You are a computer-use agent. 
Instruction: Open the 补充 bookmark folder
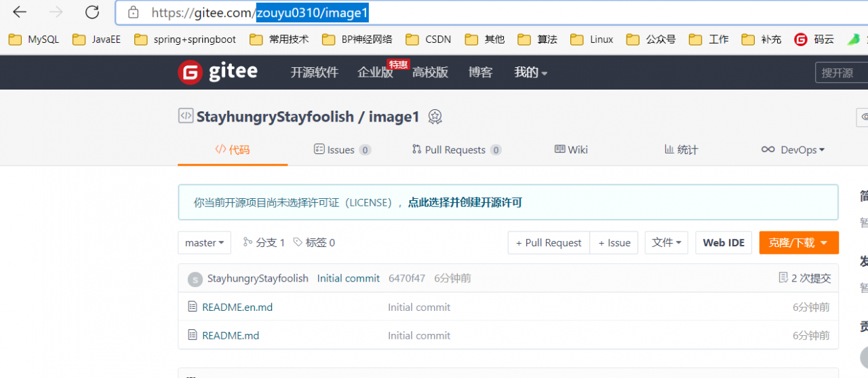[762, 39]
